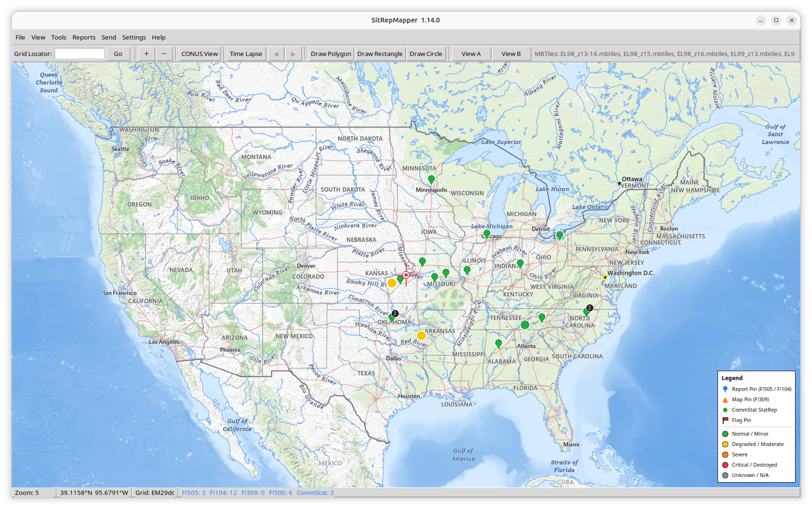Click the green pin in Indiana

[520, 263]
